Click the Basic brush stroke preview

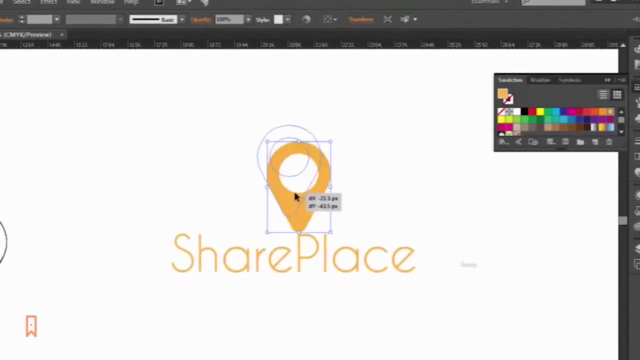(153, 20)
